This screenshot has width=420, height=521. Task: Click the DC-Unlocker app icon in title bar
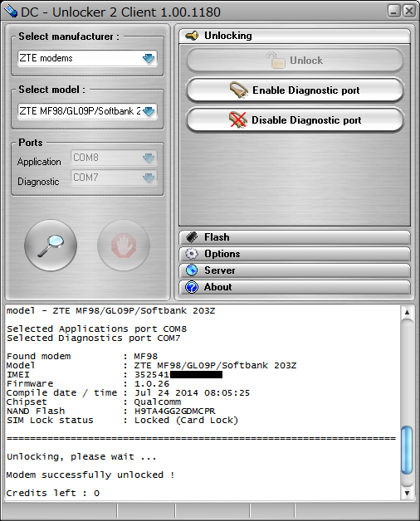11,12
